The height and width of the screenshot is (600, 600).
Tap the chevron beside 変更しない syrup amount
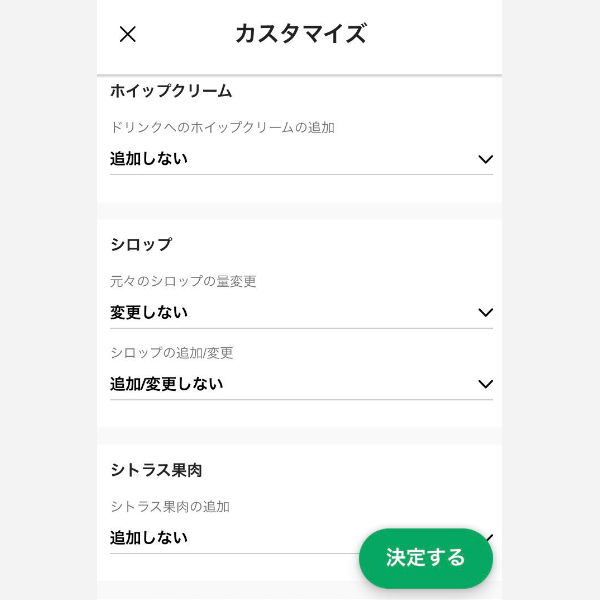tap(485, 312)
